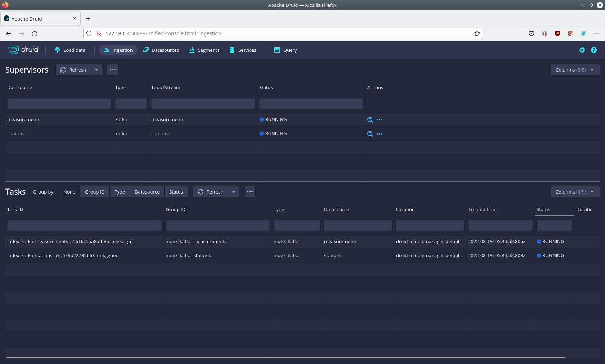Click the Supervisors ellipsis menu button
The height and width of the screenshot is (364, 605).
pyautogui.click(x=113, y=70)
